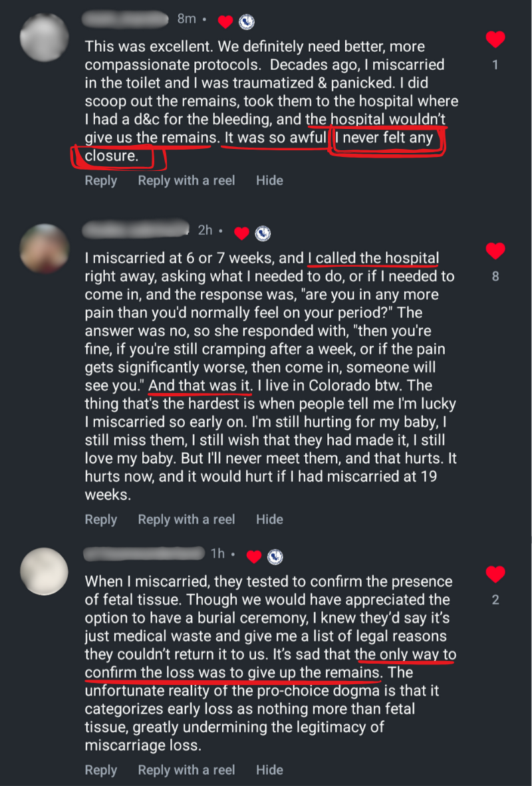This screenshot has height=786, width=532.
Task: Reply with a reel to third comment
Action: [x=186, y=769]
